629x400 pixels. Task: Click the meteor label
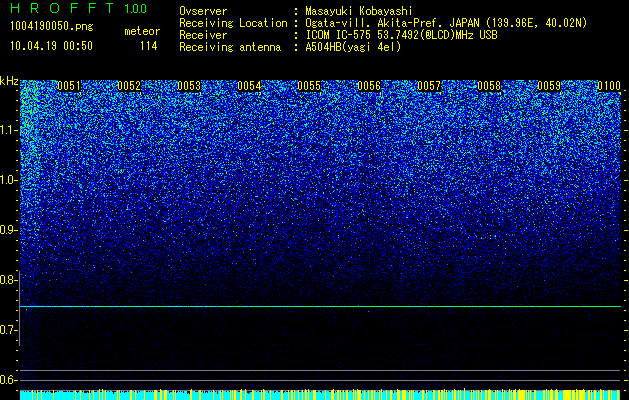(x=142, y=31)
